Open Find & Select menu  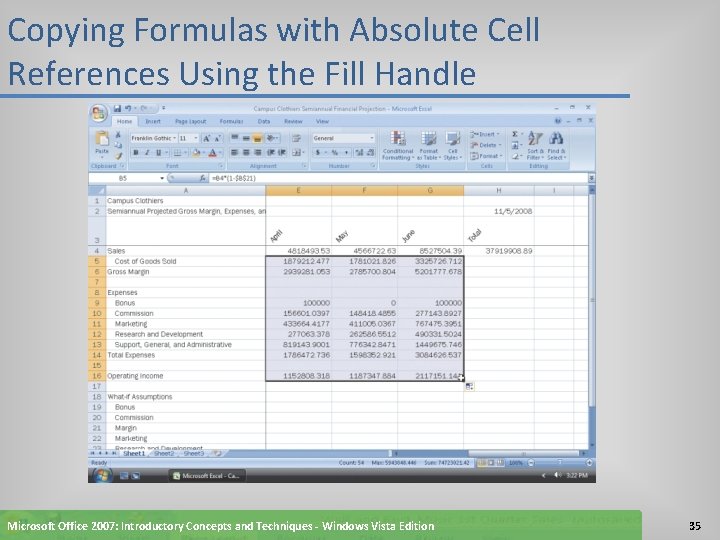coord(556,146)
